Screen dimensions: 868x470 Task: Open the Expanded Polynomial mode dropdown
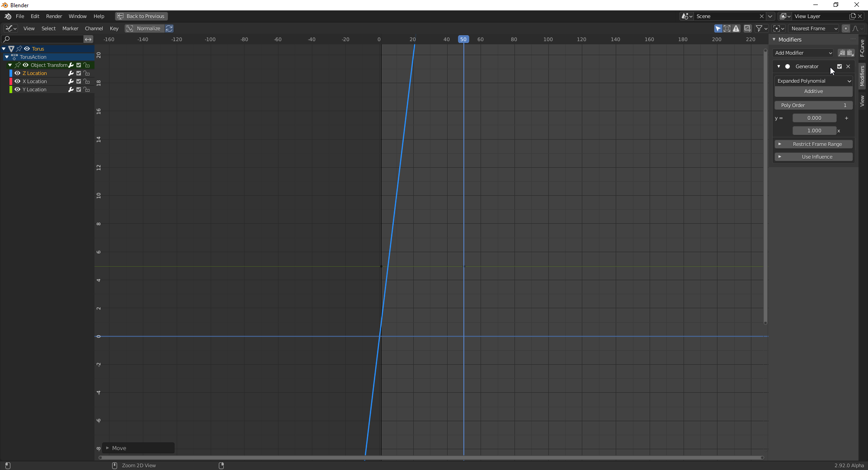[x=813, y=81]
